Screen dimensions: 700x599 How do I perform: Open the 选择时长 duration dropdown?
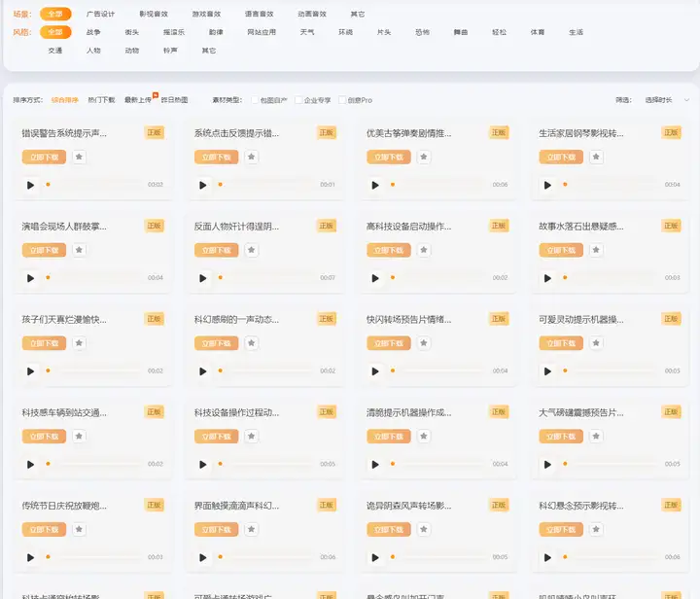point(667,100)
